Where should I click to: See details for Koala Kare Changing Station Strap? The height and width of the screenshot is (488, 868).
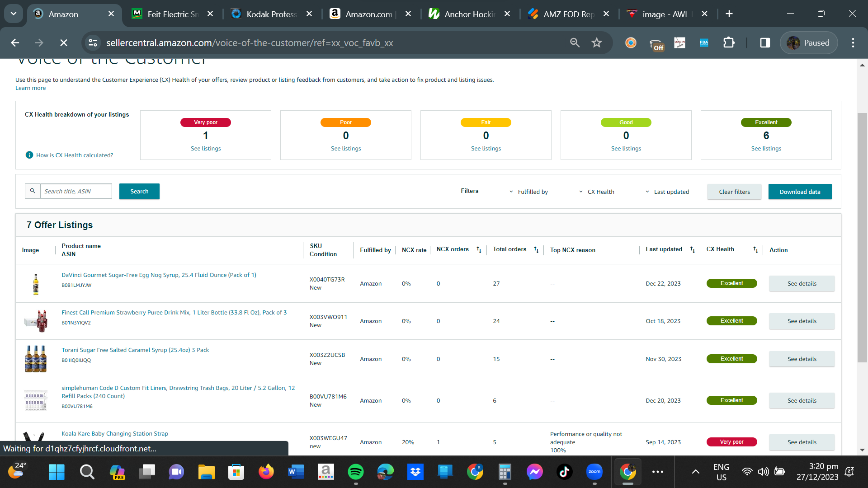(802, 442)
